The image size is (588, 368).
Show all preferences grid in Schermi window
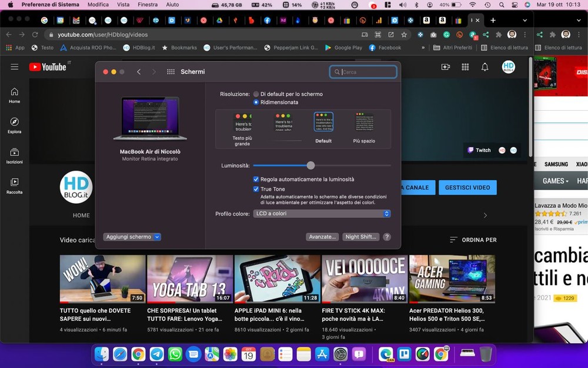click(171, 72)
